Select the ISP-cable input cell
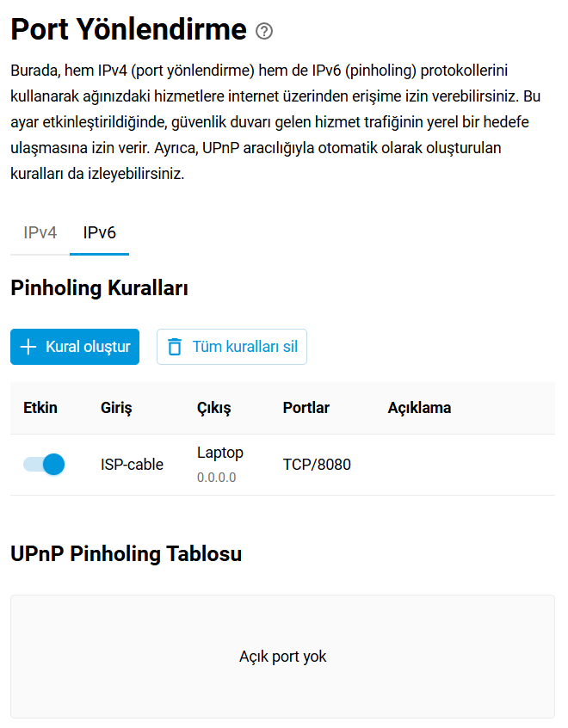The width and height of the screenshot is (568, 728). [x=132, y=465]
